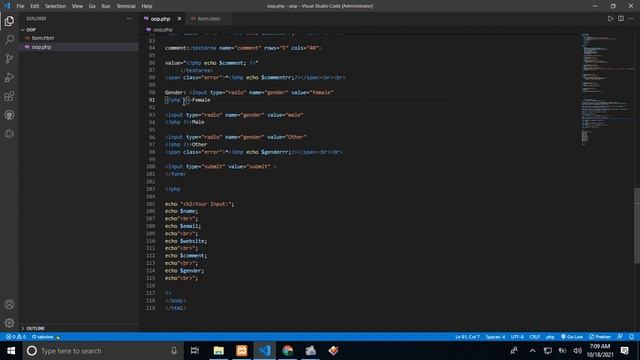Click the closing html tag on line 119

point(176,308)
